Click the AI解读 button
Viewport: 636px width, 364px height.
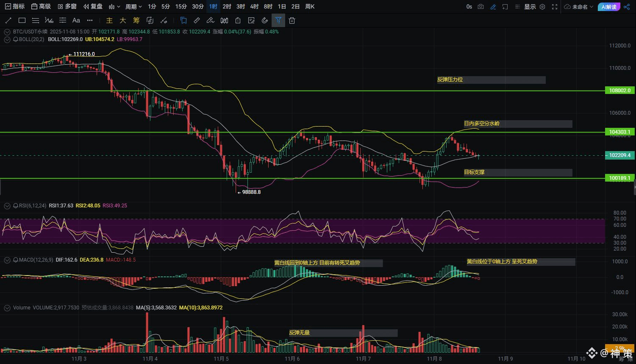pos(609,7)
